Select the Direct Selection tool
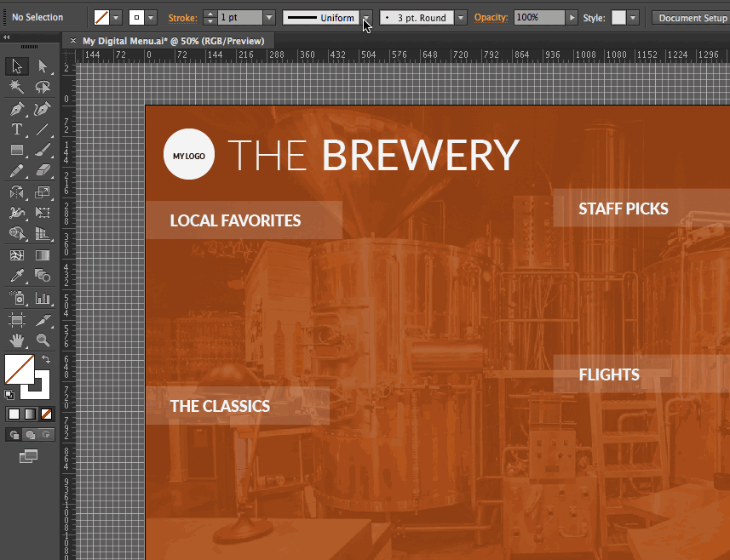This screenshot has width=730, height=560. pos(43,66)
